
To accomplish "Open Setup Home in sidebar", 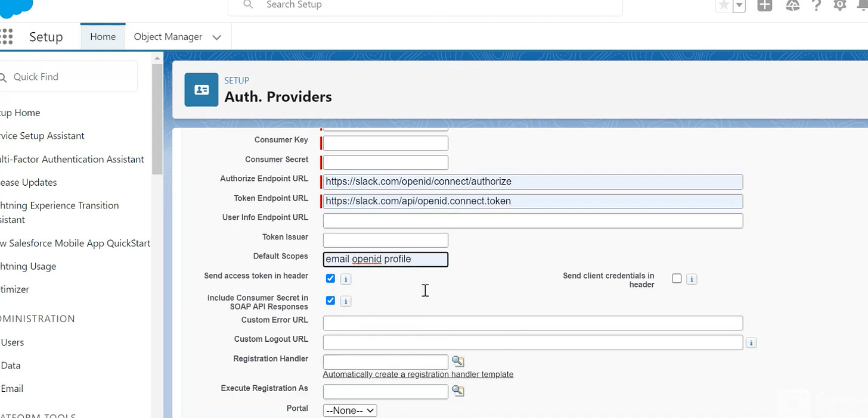I will coord(20,113).
